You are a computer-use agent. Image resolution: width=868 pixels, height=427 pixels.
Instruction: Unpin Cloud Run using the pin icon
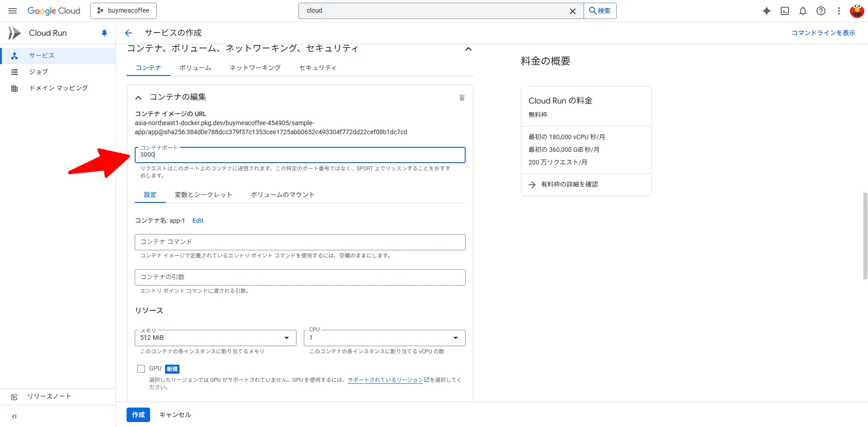coord(104,33)
